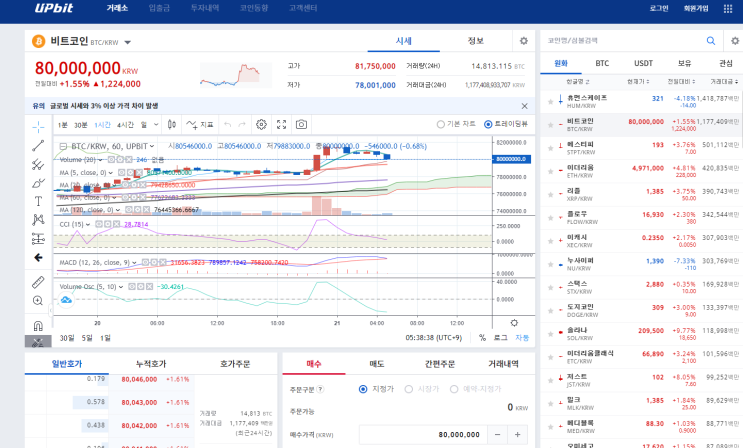This screenshot has width=743, height=448.
Task: Decrease buy price with minus stepper
Action: [x=498, y=434]
